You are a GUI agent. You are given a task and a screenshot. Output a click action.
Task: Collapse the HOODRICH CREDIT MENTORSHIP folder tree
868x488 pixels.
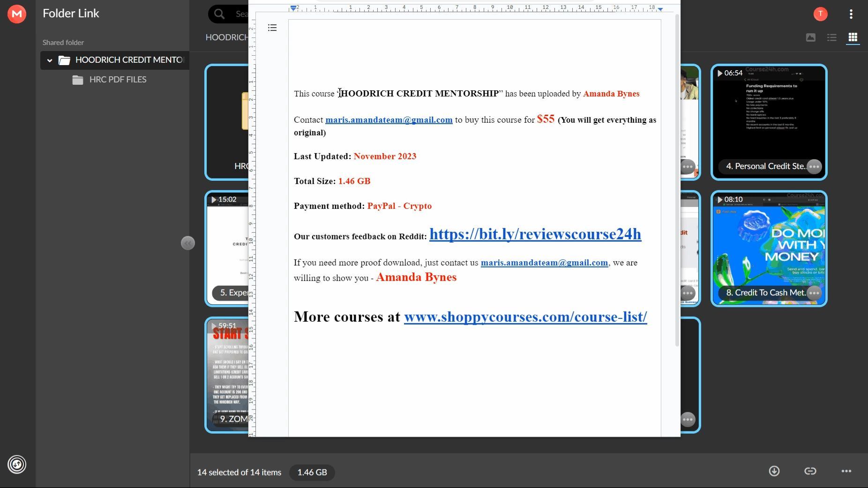click(50, 60)
